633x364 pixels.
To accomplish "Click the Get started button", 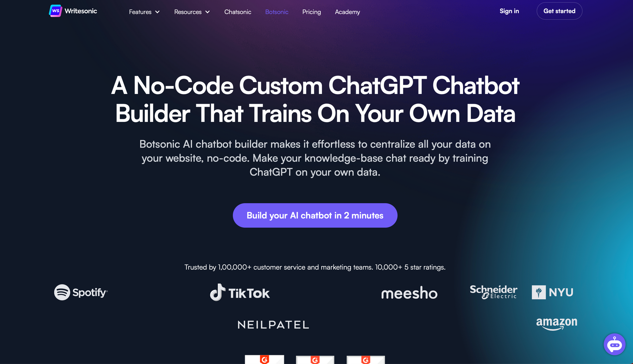I will [x=560, y=11].
